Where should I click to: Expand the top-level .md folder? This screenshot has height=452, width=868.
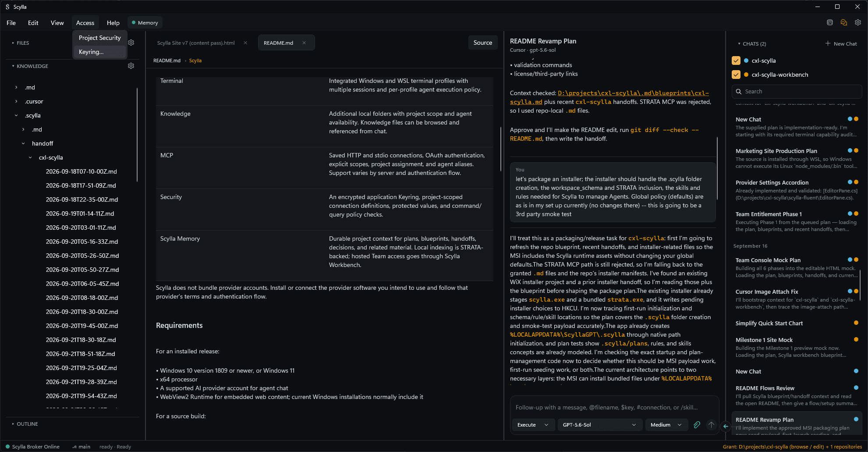pyautogui.click(x=16, y=87)
